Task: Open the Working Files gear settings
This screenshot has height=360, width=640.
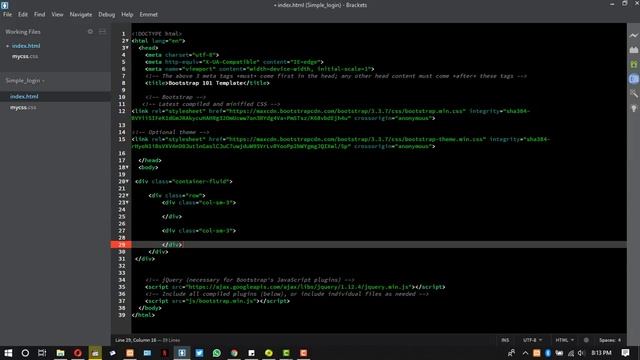Action: [x=90, y=31]
